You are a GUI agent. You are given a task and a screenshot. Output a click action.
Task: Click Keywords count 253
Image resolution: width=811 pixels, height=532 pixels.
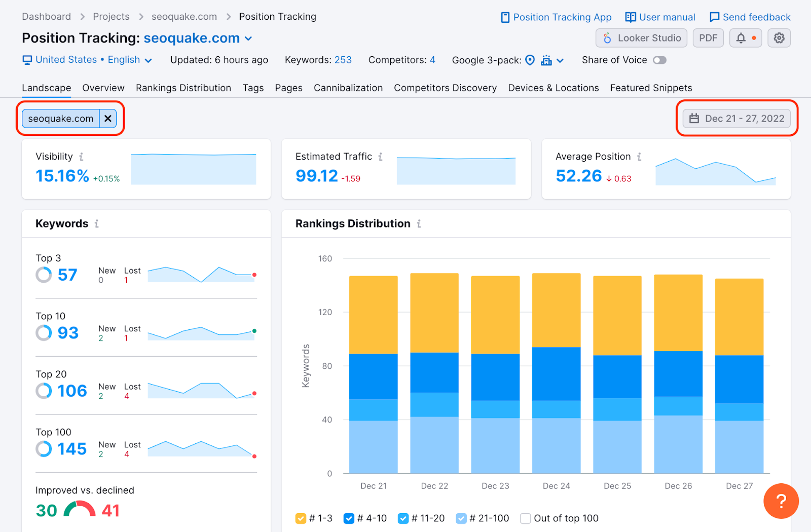click(343, 60)
